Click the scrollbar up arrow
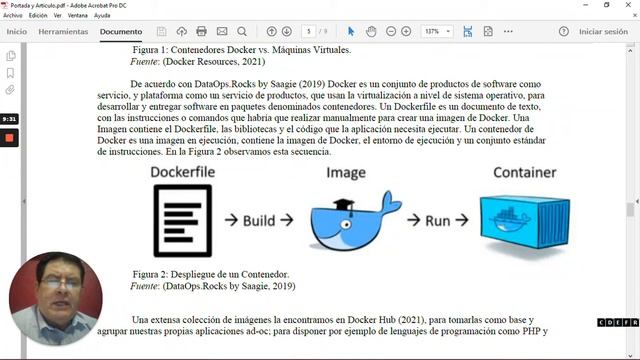The width and height of the screenshot is (640, 360). [x=630, y=50]
